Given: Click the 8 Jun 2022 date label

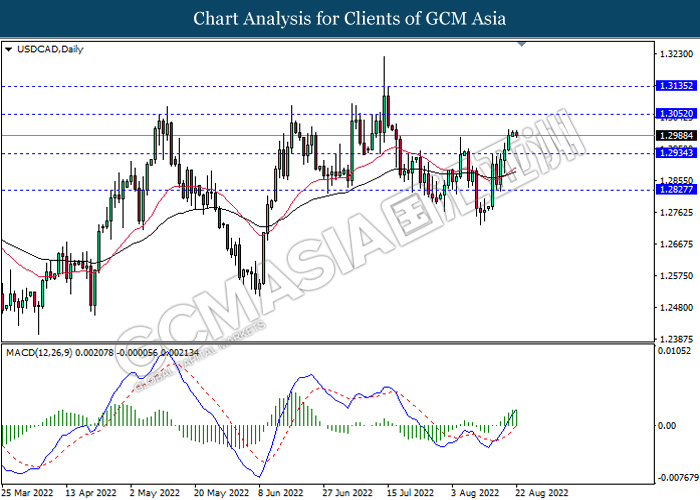Looking at the screenshot, I should (x=281, y=493).
